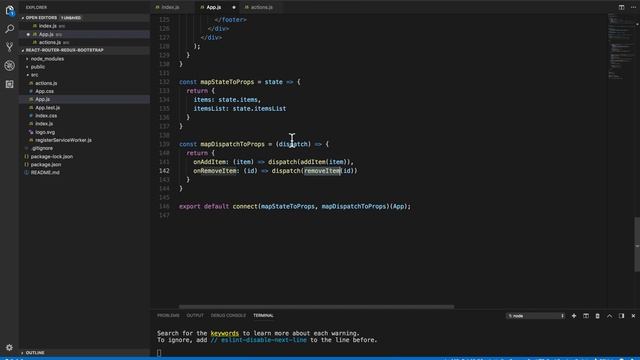Open App.css in the file tree
640x360 pixels.
[x=44, y=91]
